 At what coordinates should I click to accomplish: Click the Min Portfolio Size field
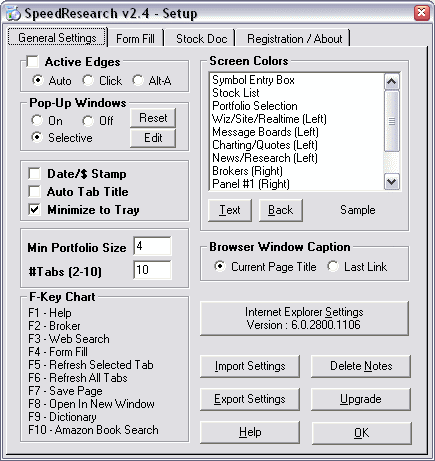click(x=152, y=246)
